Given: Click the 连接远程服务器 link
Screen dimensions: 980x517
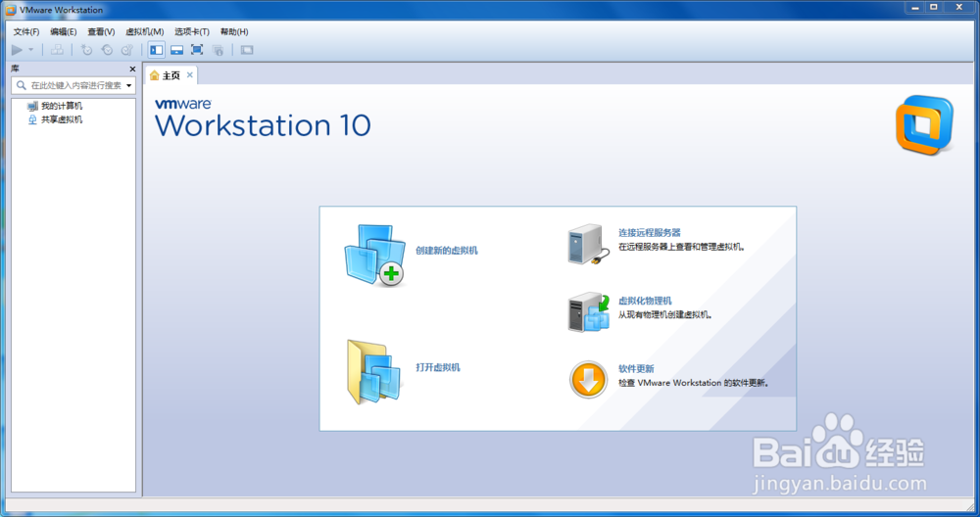Looking at the screenshot, I should click(x=650, y=232).
